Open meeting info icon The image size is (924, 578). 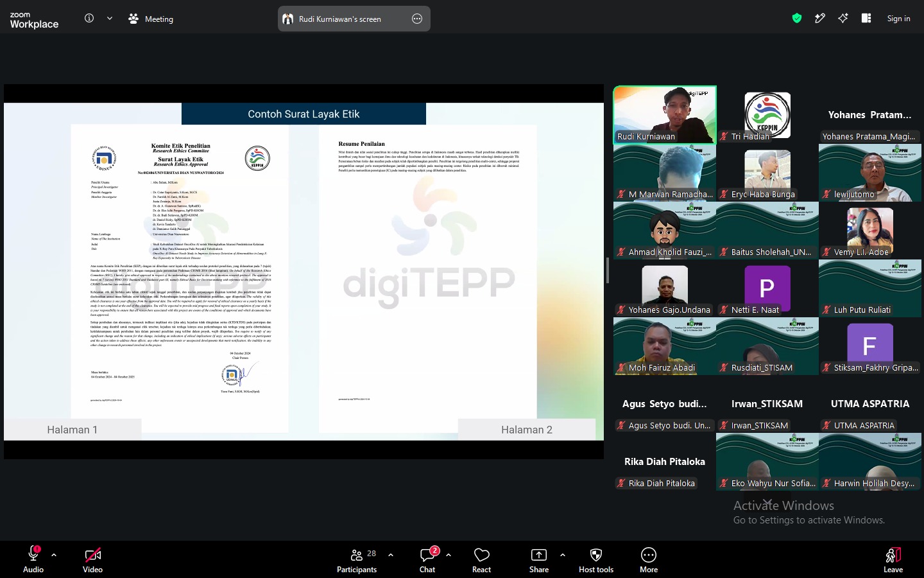(x=89, y=18)
